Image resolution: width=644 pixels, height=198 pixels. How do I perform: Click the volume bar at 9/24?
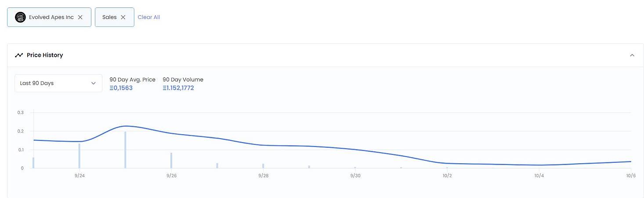point(80,156)
